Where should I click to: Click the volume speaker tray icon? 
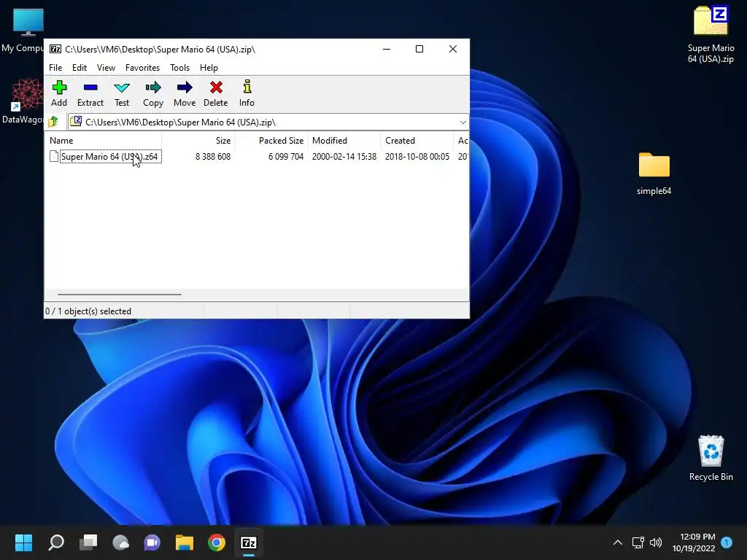656,542
